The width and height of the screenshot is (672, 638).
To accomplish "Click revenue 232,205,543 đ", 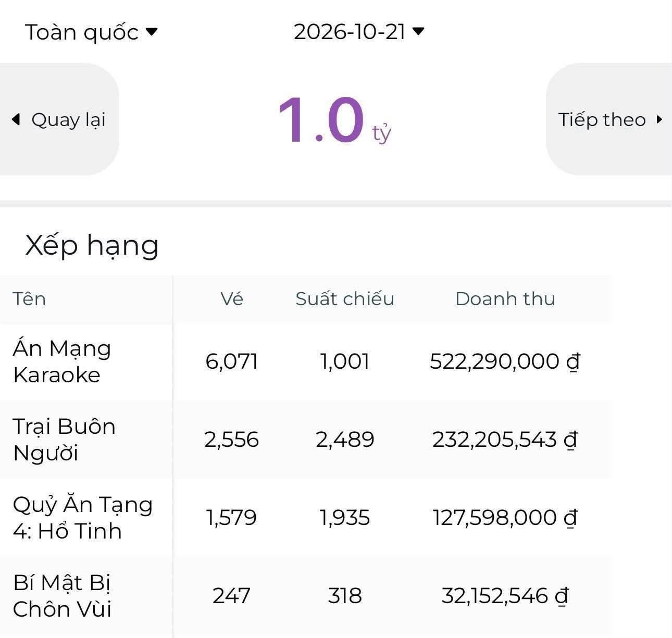I will [x=505, y=440].
